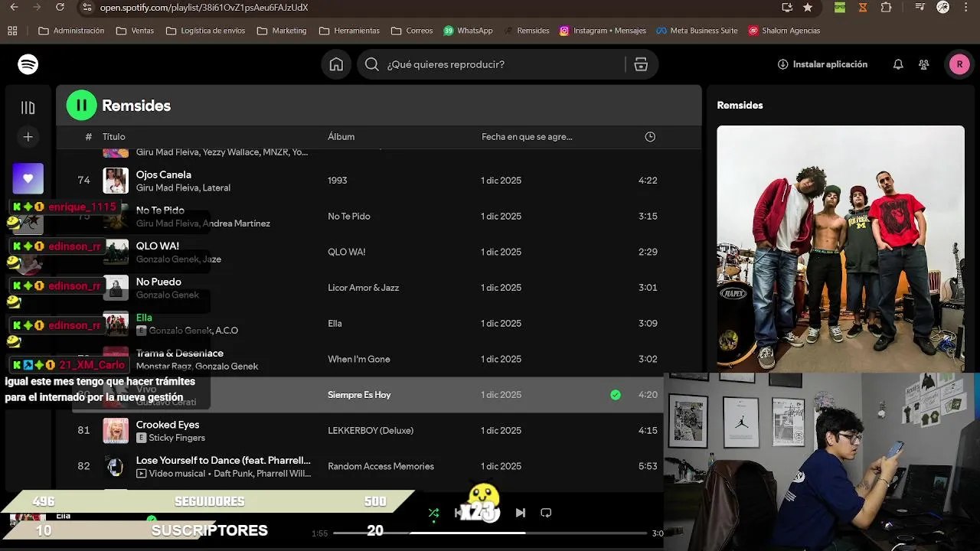980x551 pixels.
Task: Open Random Access Memories album link
Action: coord(381,466)
